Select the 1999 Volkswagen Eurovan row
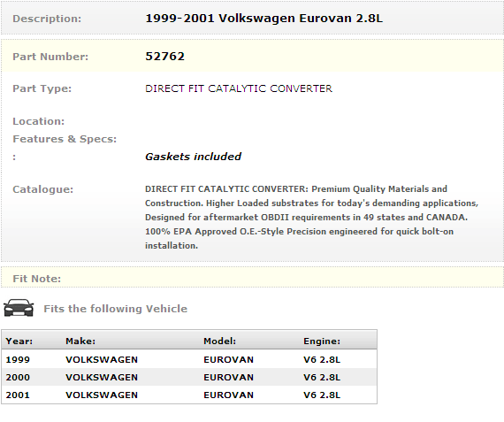This screenshot has width=504, height=422. [189, 359]
